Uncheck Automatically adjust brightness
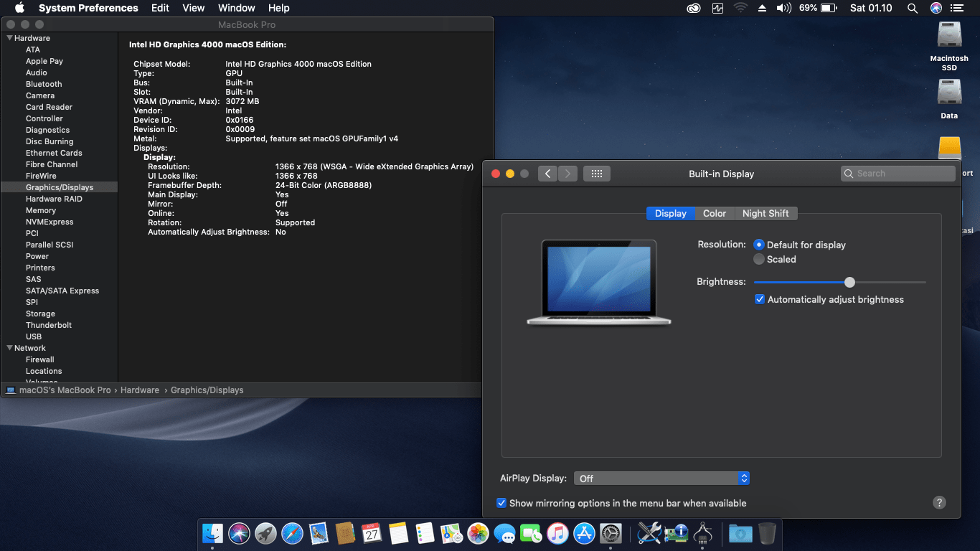The width and height of the screenshot is (980, 551). point(760,299)
